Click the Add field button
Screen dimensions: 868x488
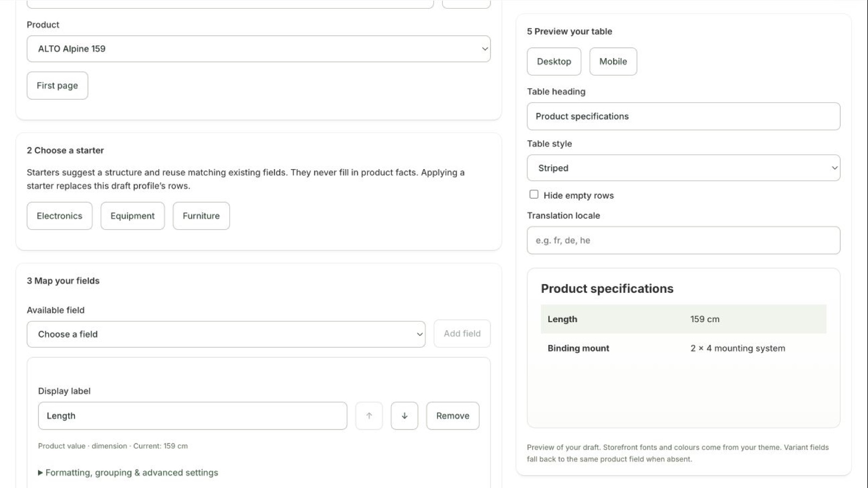[x=462, y=333]
